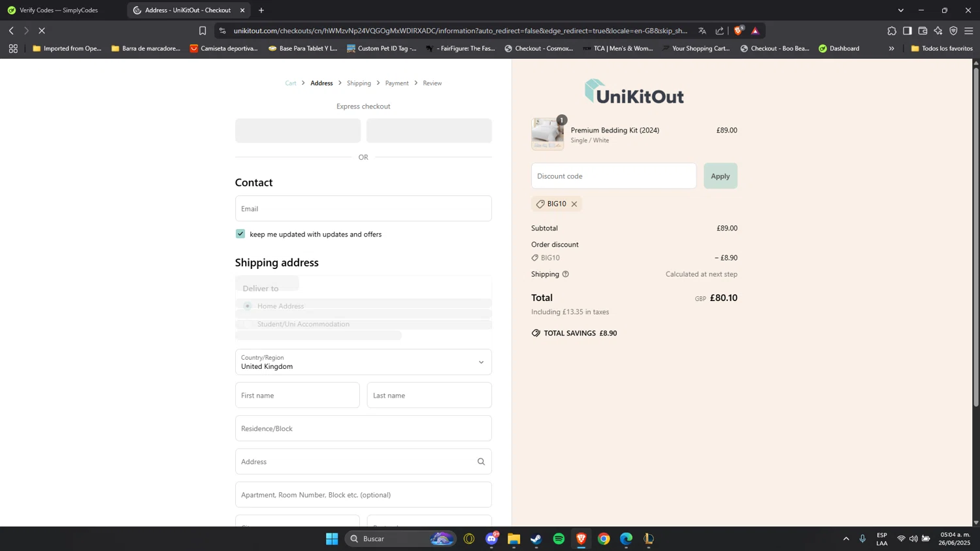Click the Premium Bedding Kit thumbnail
Screen dimensions: 980x551
click(x=547, y=134)
